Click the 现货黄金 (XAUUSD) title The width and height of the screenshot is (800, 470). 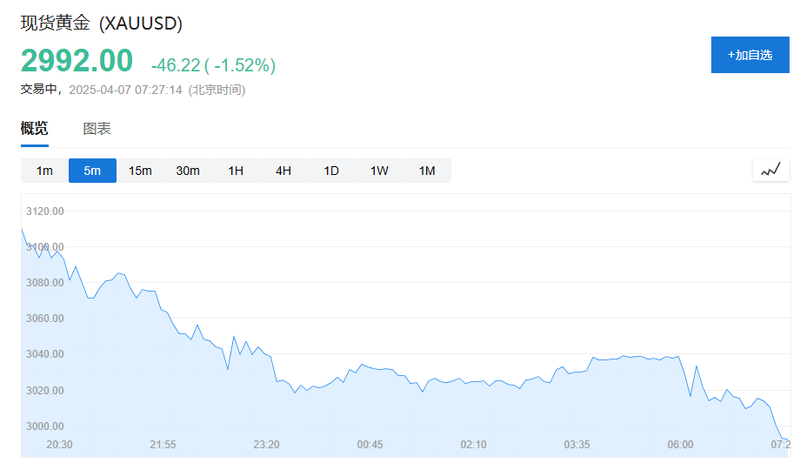102,23
